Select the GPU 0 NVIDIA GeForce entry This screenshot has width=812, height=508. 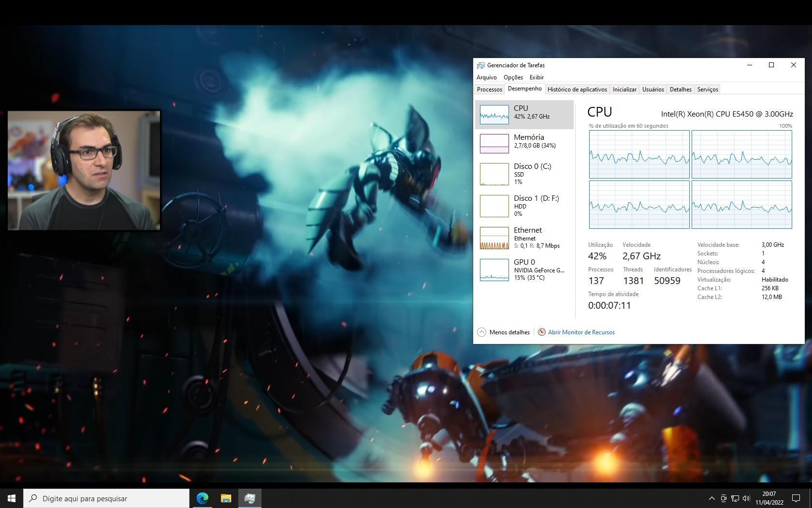point(524,269)
